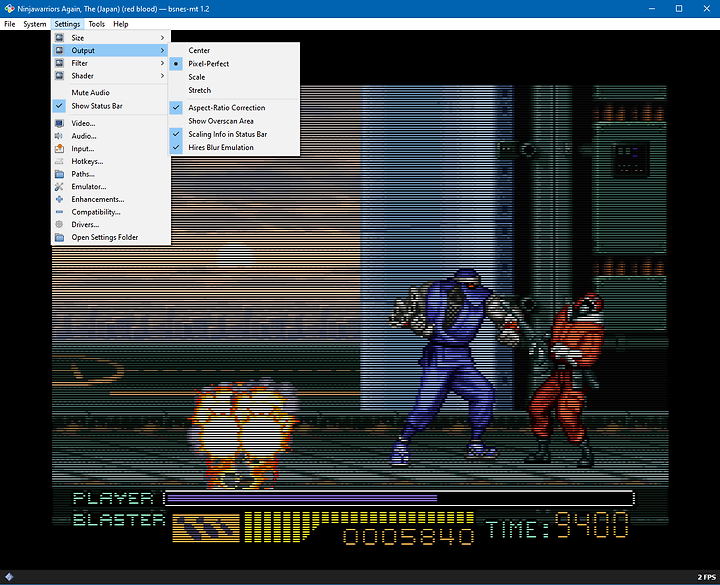Screen dimensions: 720x585
Task: Click the score 0005840 display
Action: 408,536
